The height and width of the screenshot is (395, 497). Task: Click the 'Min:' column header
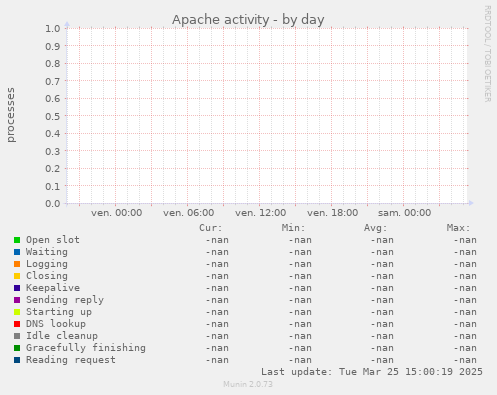tap(293, 228)
